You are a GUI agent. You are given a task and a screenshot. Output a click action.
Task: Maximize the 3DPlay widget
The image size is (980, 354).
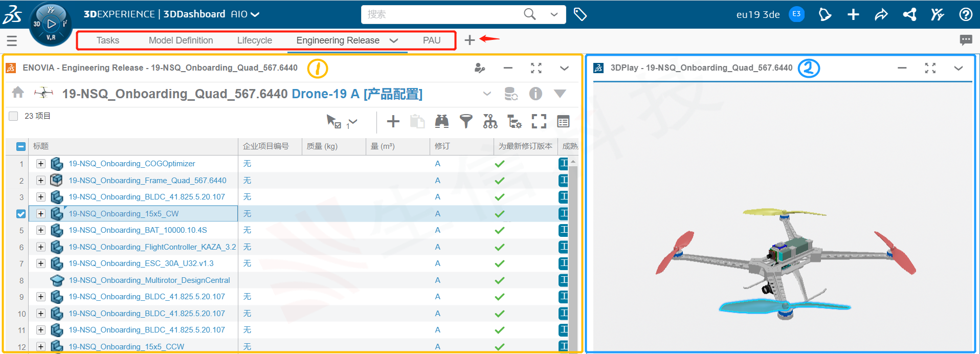(930, 68)
